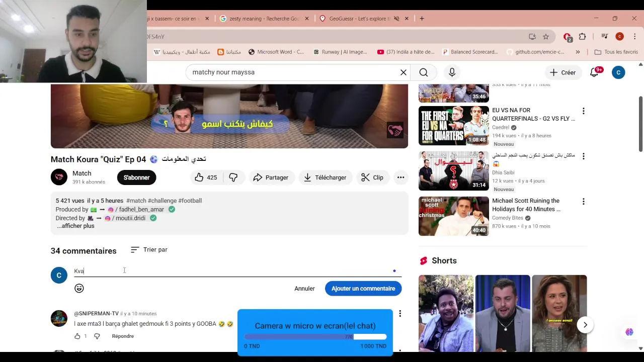
Task: Like the video with thumbs up
Action: point(205,177)
